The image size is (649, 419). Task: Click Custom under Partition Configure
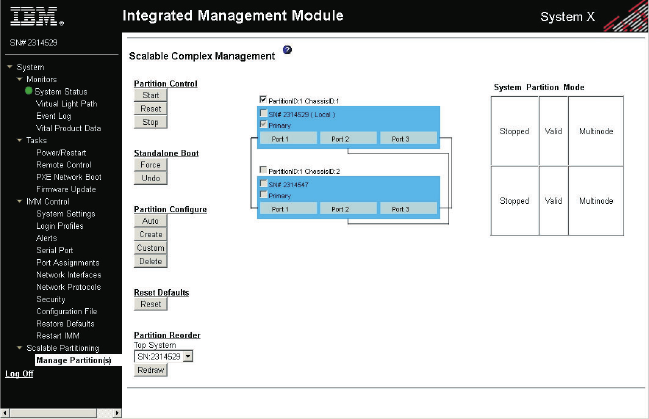tap(151, 248)
